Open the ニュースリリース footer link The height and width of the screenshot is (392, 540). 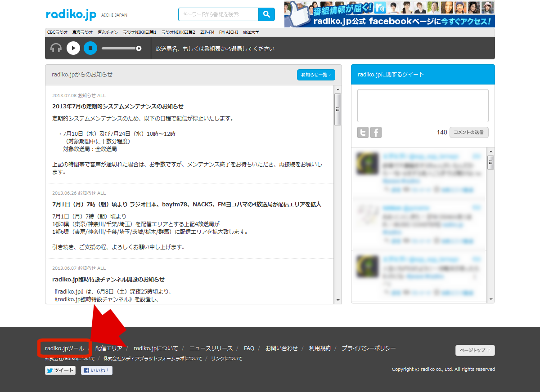click(x=211, y=348)
